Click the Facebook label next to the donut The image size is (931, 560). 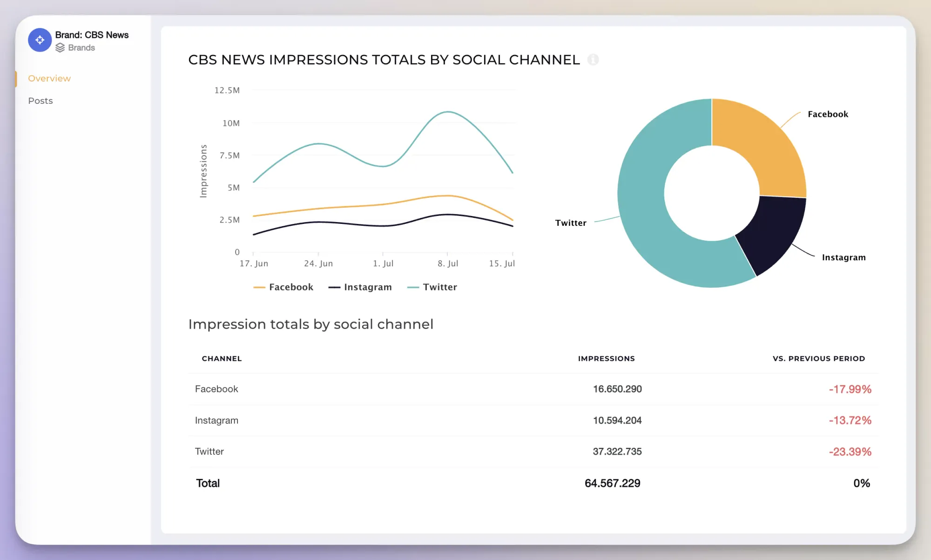828,114
